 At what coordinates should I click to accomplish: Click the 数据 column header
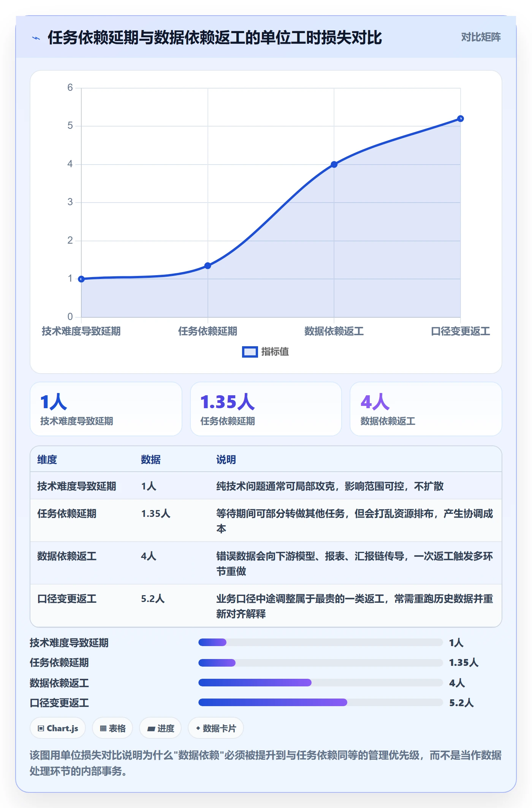pyautogui.click(x=151, y=459)
